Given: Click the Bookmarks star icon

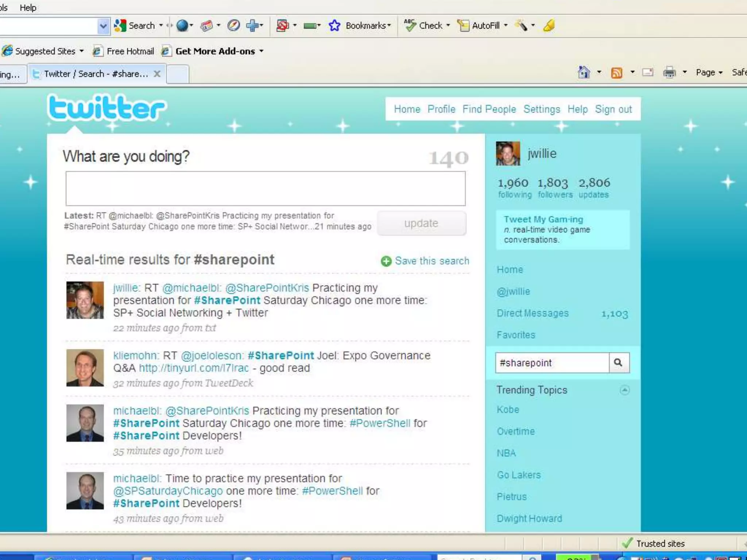Looking at the screenshot, I should 334,26.
